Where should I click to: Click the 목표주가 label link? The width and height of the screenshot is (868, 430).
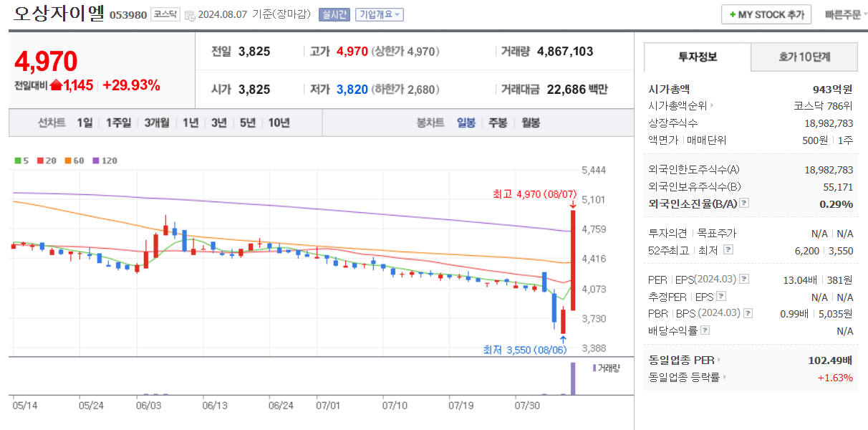tap(716, 233)
